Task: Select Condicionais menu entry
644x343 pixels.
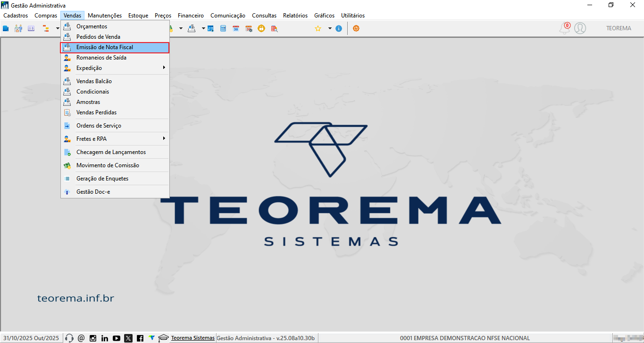Action: coord(115,92)
